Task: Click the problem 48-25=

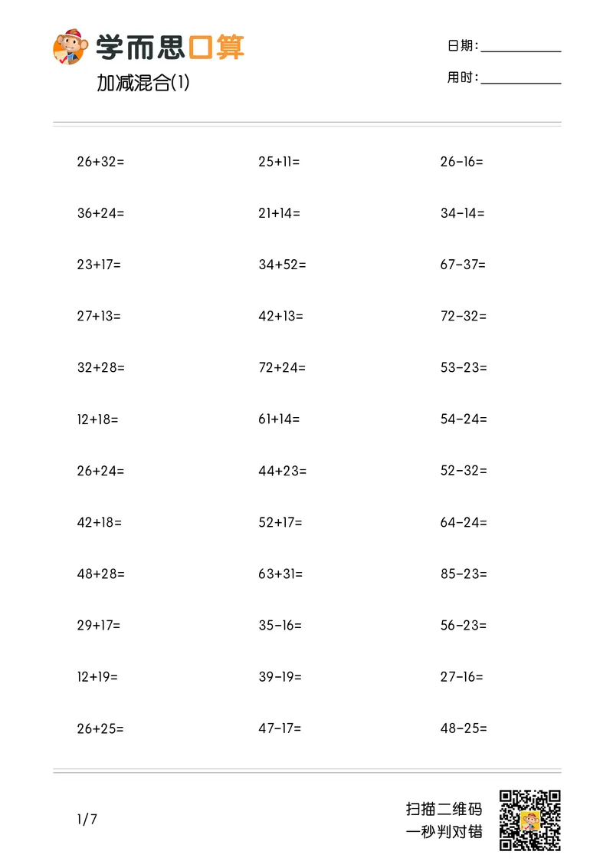Action: point(464,728)
